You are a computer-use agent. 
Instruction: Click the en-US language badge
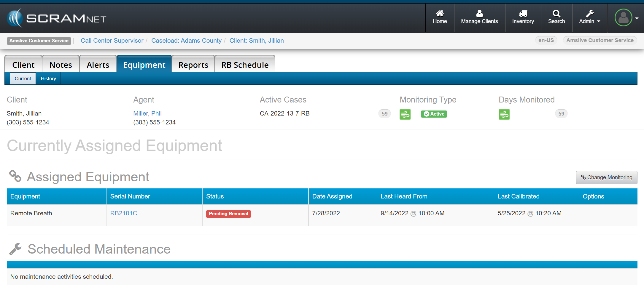tap(546, 40)
